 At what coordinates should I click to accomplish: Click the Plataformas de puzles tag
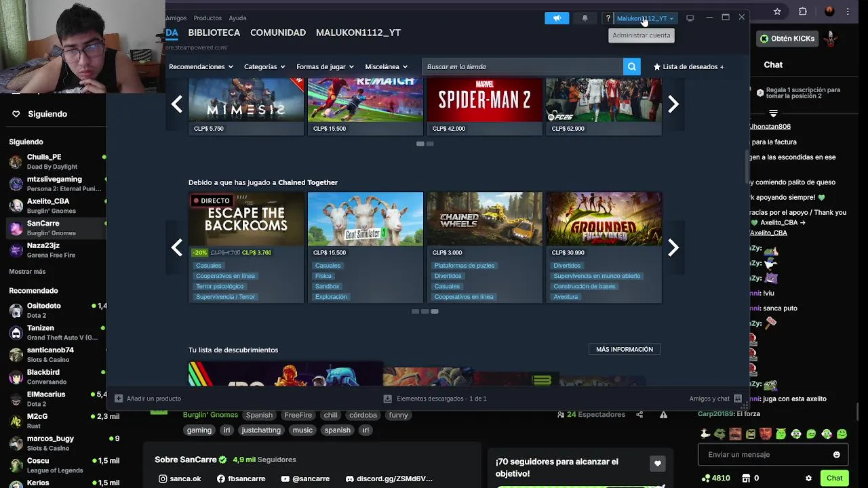pyautogui.click(x=464, y=266)
